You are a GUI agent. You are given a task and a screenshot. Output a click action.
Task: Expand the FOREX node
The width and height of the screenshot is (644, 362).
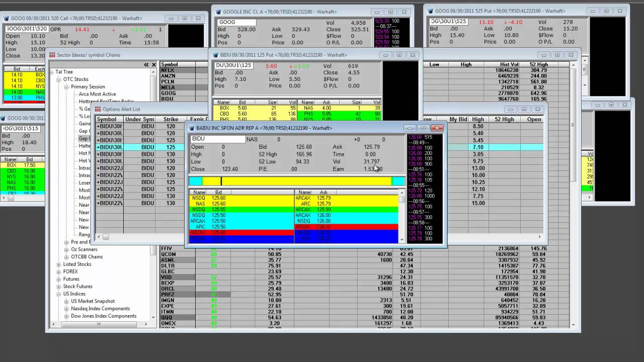point(59,271)
